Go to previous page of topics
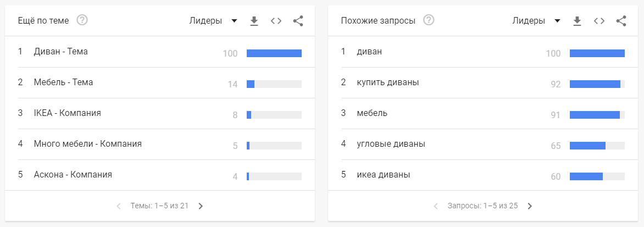 (119, 206)
